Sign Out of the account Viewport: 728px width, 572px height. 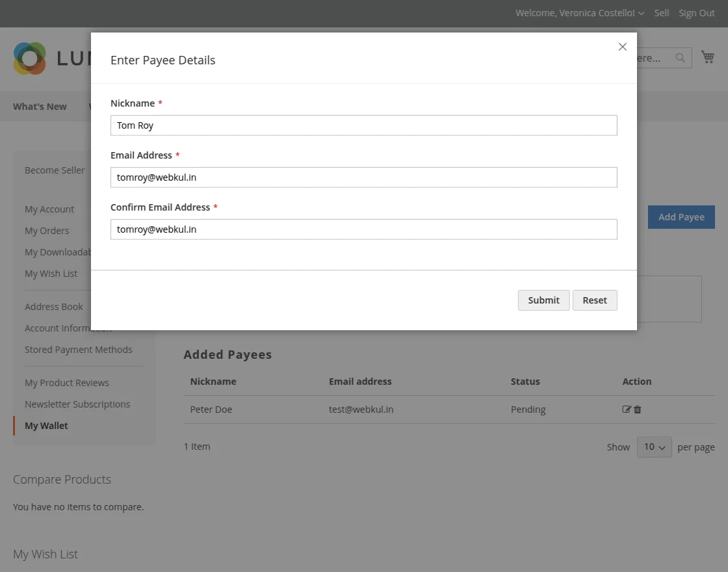696,12
